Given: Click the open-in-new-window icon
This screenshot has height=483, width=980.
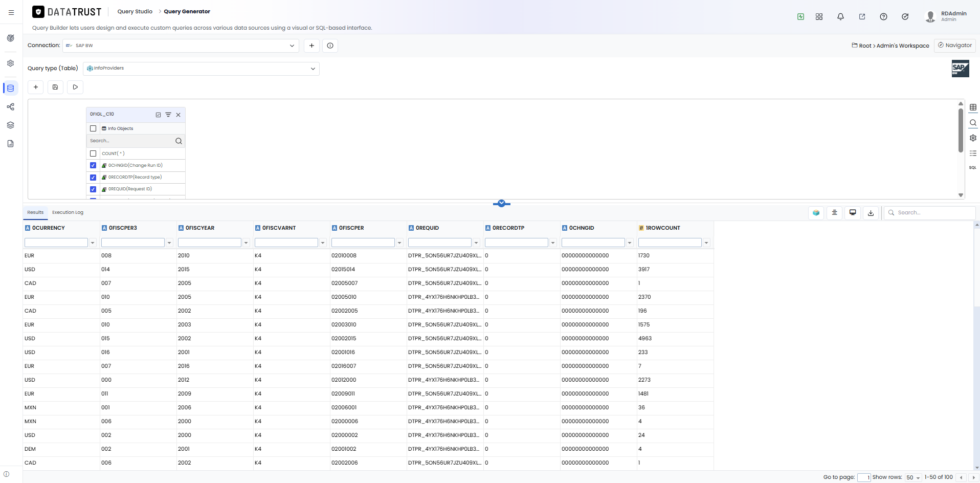Looking at the screenshot, I should point(862,16).
